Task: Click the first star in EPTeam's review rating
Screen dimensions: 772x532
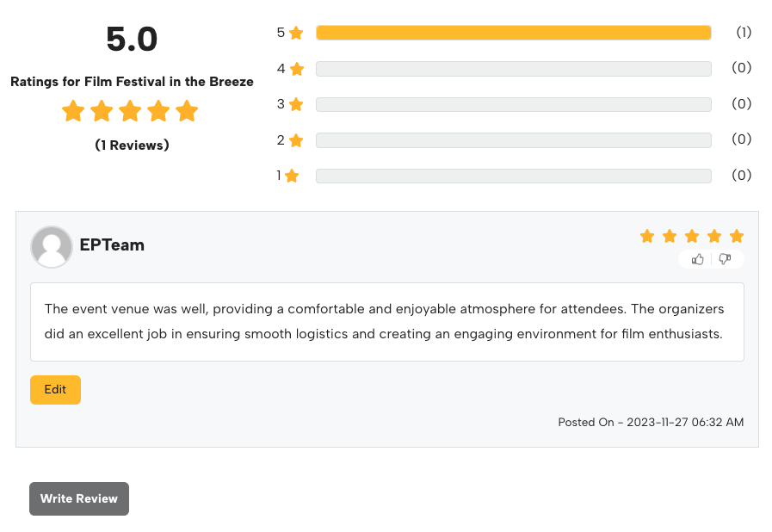Action: tap(647, 236)
